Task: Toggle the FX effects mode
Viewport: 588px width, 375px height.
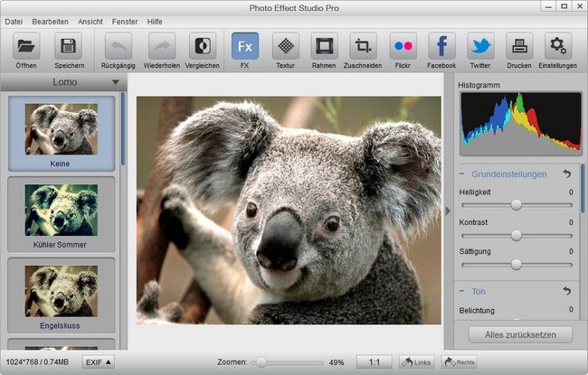Action: pos(244,46)
